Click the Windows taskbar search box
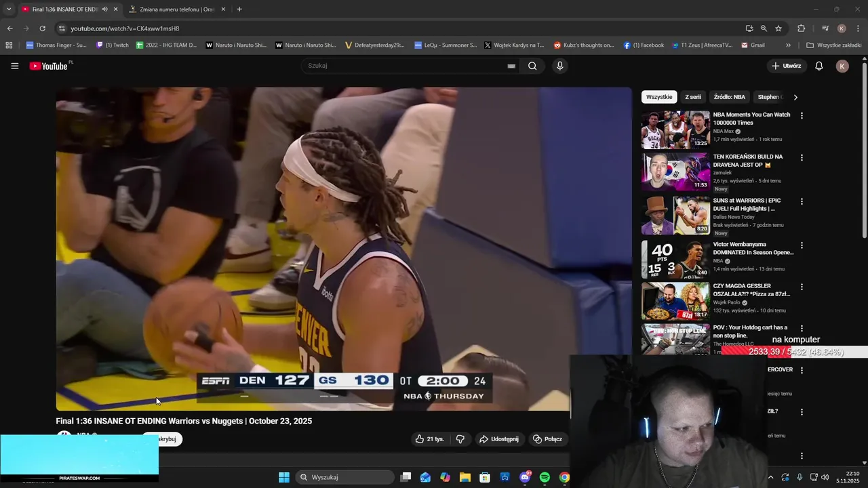 (x=345, y=477)
